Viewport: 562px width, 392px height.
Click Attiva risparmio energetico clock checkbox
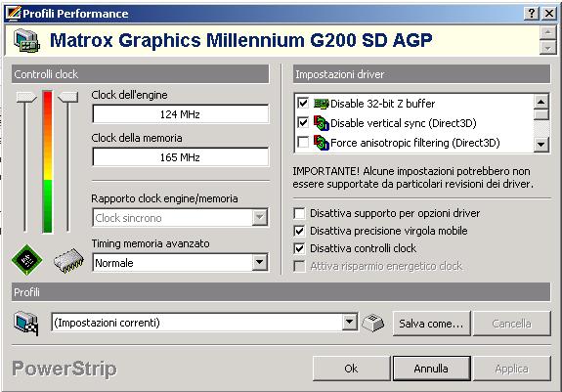299,266
